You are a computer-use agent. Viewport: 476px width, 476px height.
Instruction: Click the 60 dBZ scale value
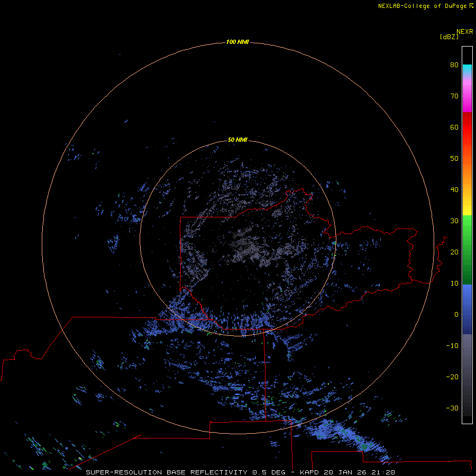[454, 127]
